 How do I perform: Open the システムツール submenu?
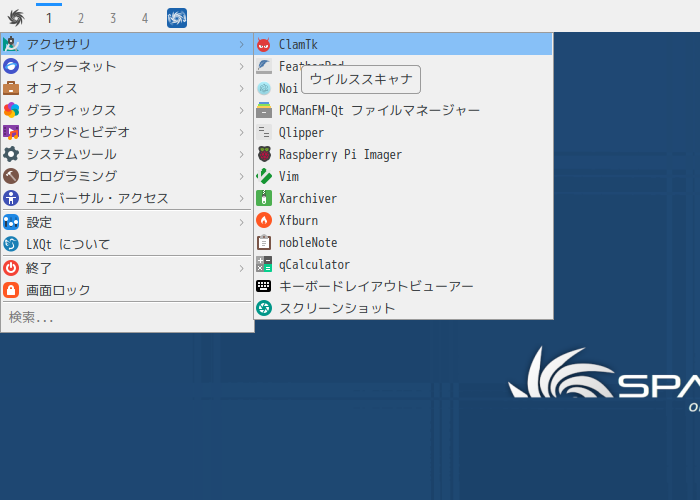(127, 154)
